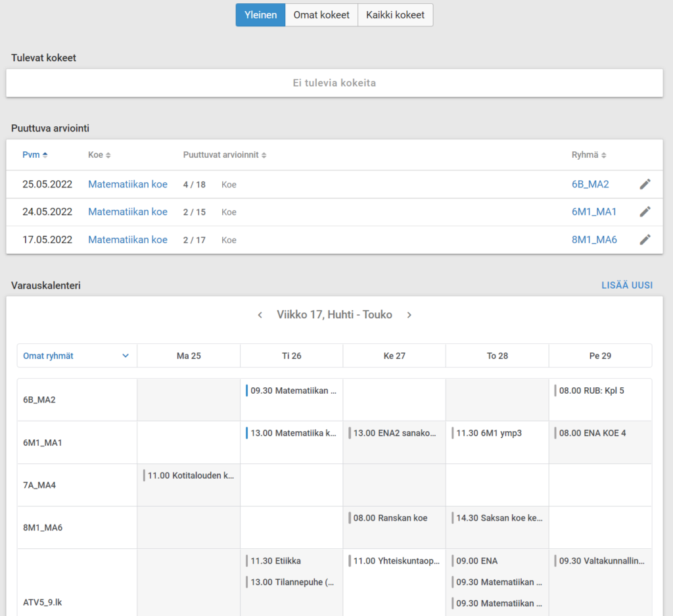Go to previous week with left chevron
Screen dimensions: 673x616
[x=260, y=315]
